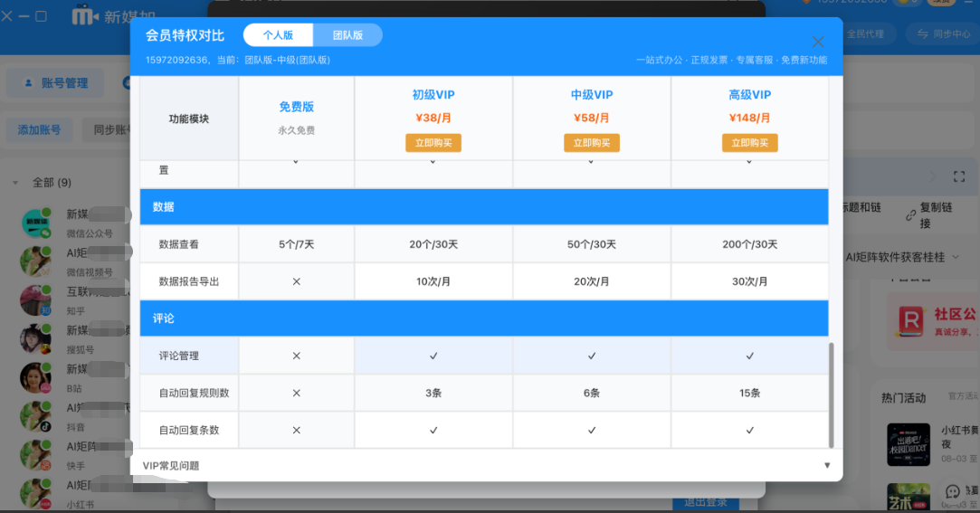The image size is (980, 513).
Task: Open the 社区公 red banner card
Action: point(934,322)
